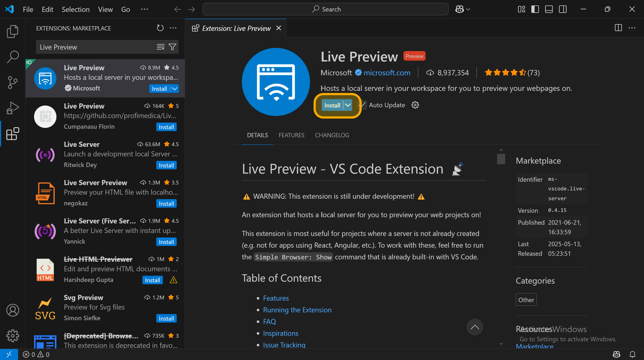Clear extensions search results icon
The width and height of the screenshot is (644, 360).
[x=161, y=47]
